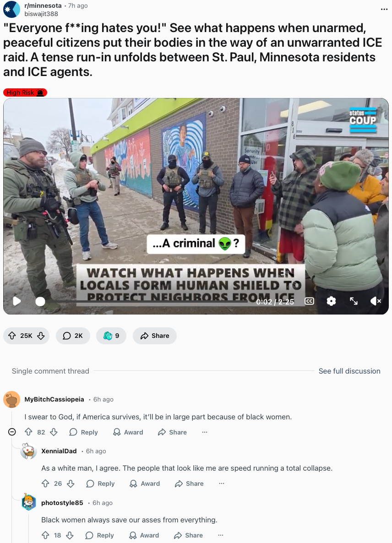Screen dimensions: 392x543
Task: Open post options three-dot menu
Action: [x=384, y=9]
